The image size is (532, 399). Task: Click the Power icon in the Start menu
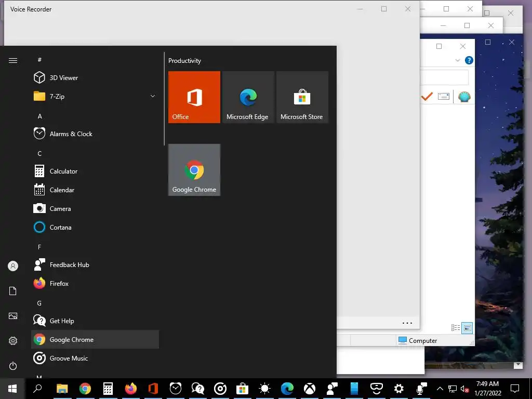click(13, 366)
